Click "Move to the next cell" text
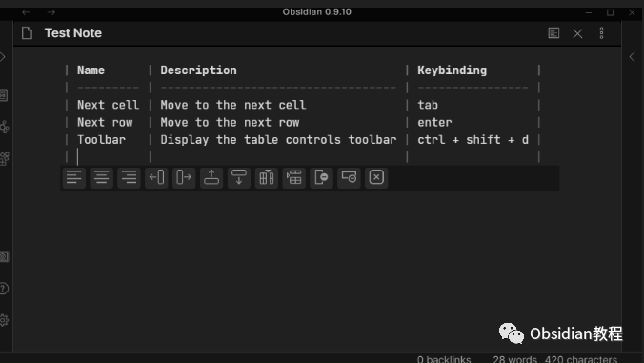 (x=232, y=105)
